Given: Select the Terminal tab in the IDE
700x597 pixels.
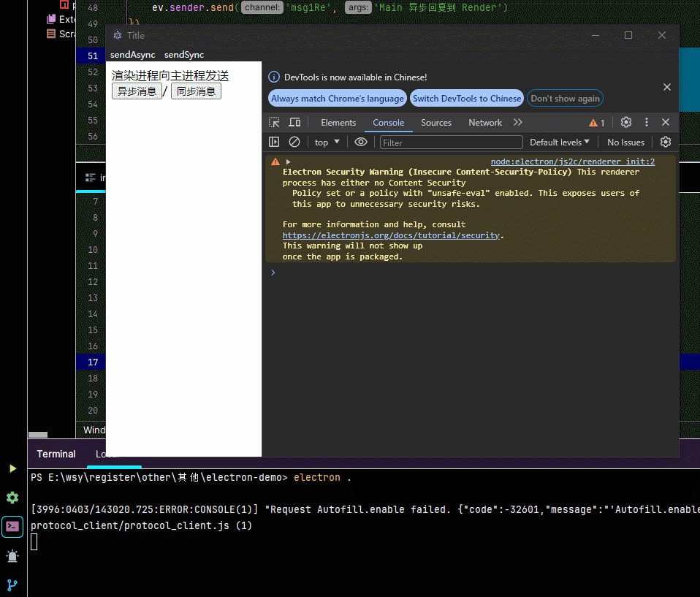Looking at the screenshot, I should [56, 454].
